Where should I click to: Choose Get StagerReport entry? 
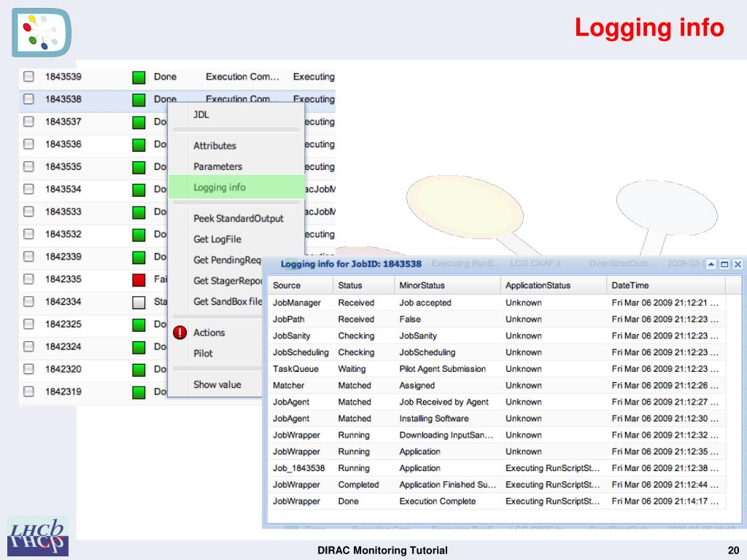pos(216,281)
